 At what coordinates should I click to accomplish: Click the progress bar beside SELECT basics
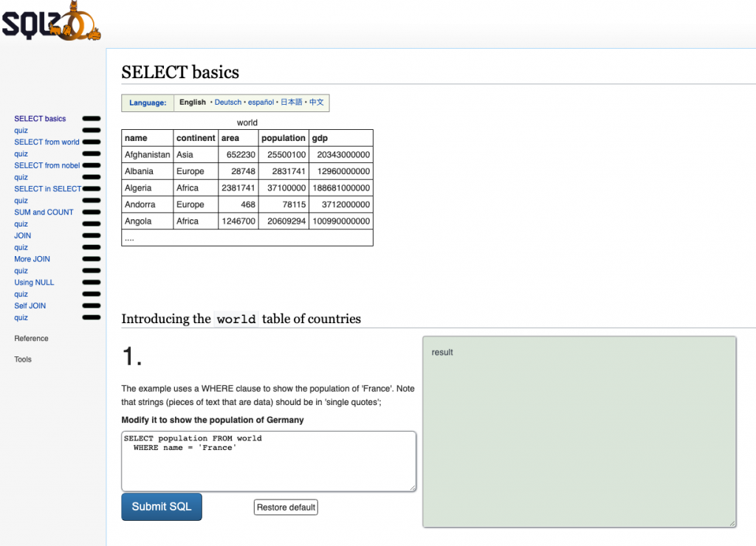point(92,119)
